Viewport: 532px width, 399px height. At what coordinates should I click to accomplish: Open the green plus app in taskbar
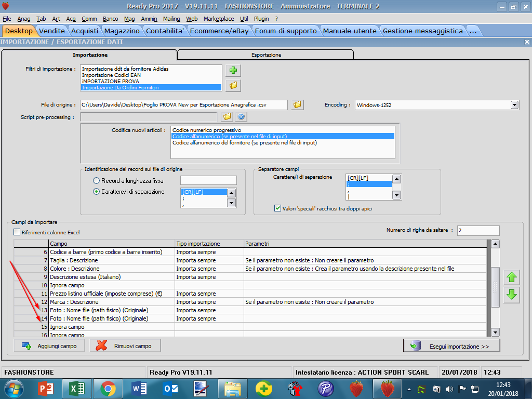click(264, 389)
